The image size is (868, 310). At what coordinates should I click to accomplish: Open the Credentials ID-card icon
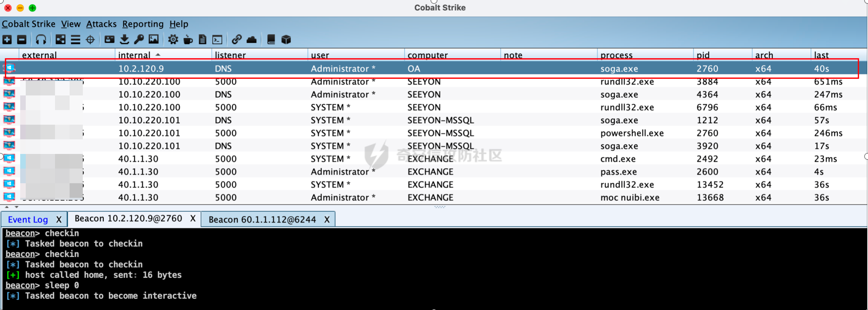(109, 40)
